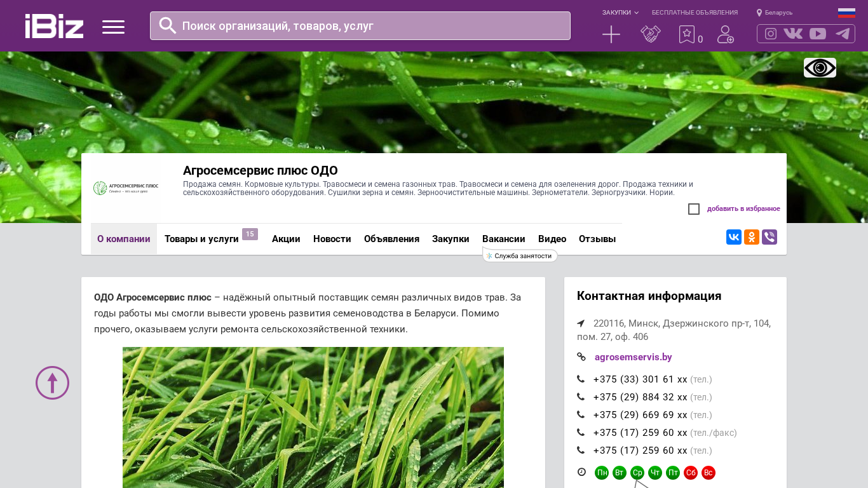Click the iBiz logo
The height and width of the screenshot is (488, 868).
pos(54,26)
